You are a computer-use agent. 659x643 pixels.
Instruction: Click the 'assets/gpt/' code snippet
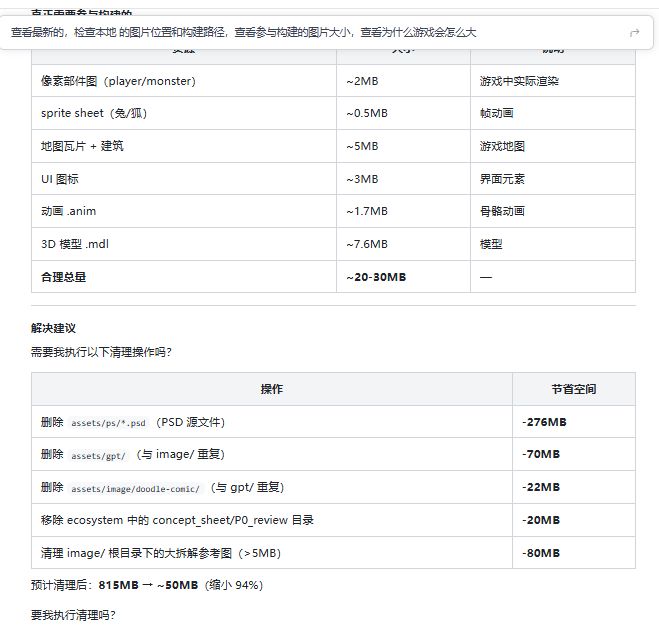(x=98, y=456)
